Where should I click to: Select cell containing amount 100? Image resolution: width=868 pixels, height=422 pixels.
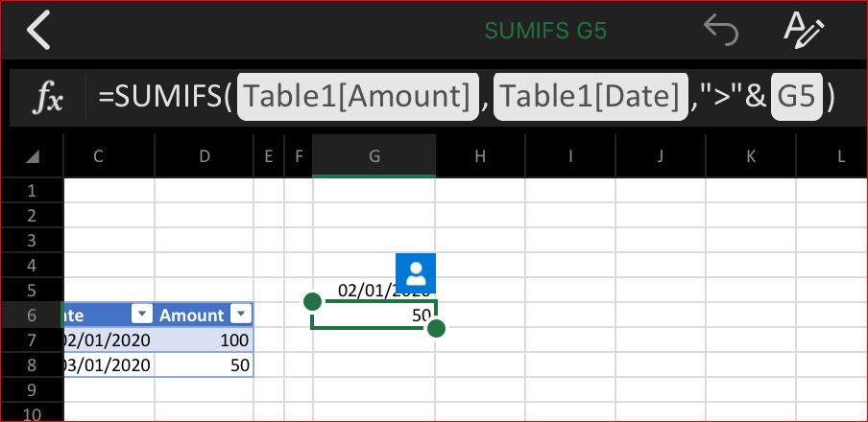tap(205, 340)
